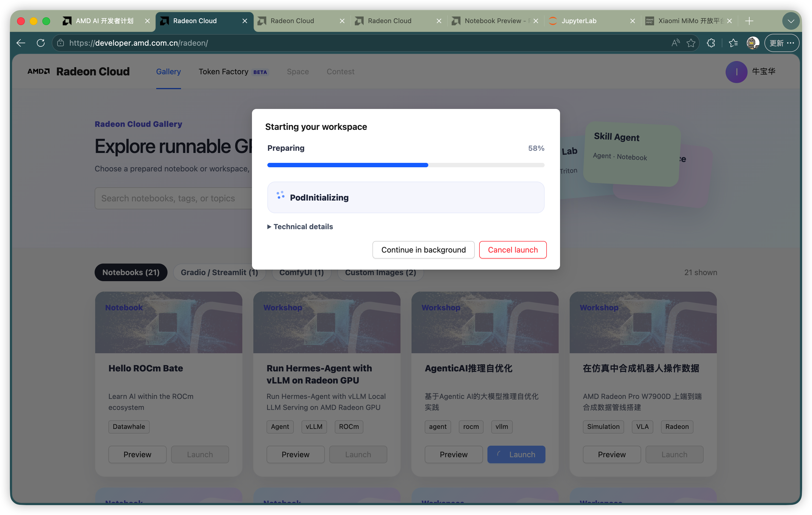The image size is (812, 515).
Task: Click the PodInitializing spinner icon
Action: coord(280,195)
